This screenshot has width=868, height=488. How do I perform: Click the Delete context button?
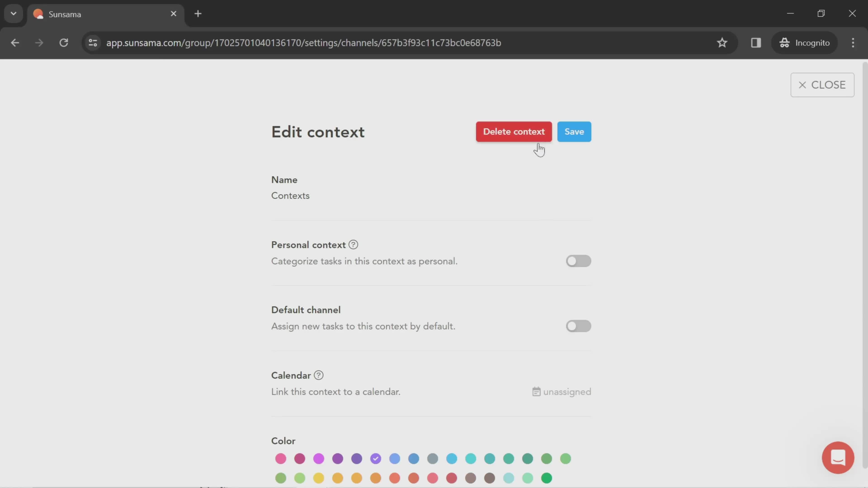click(513, 131)
